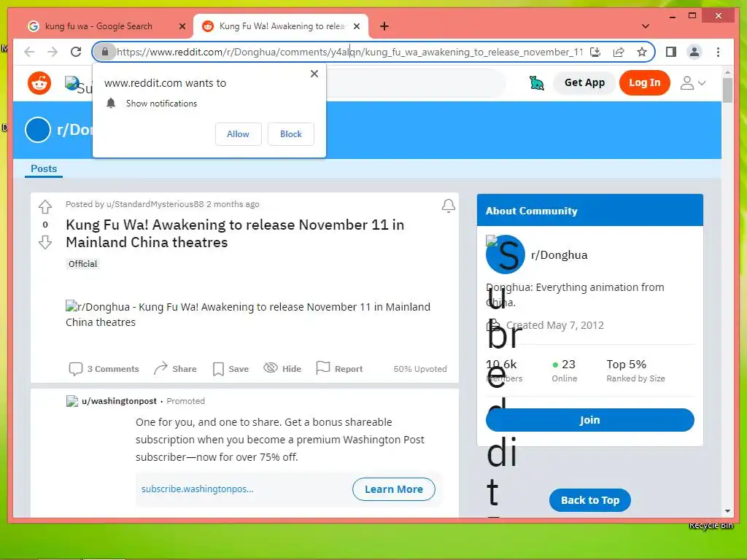The image size is (747, 560).
Task: Open the Recycle Bin on desktop
Action: tap(711, 525)
